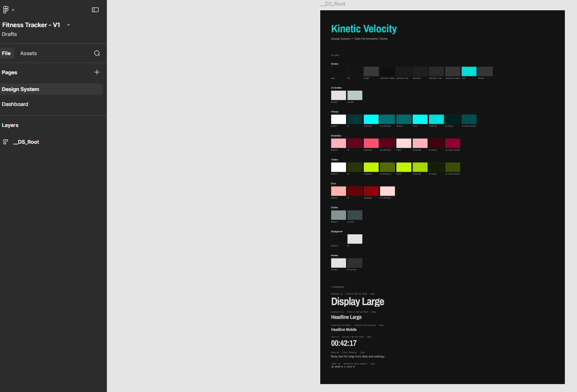Select the Design System page
Image resolution: width=577 pixels, height=392 pixels.
[50, 89]
